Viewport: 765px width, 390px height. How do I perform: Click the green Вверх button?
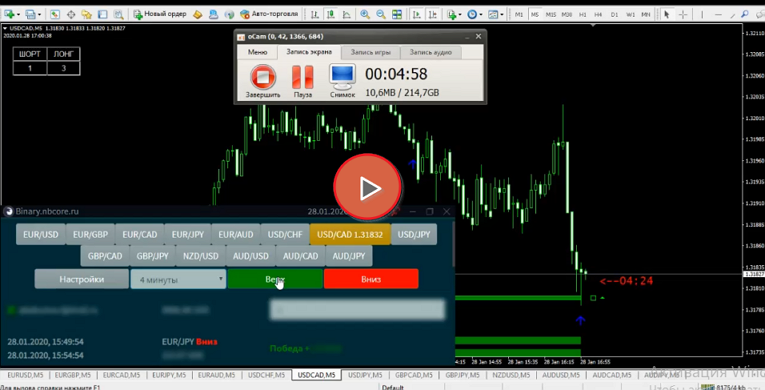click(x=275, y=279)
